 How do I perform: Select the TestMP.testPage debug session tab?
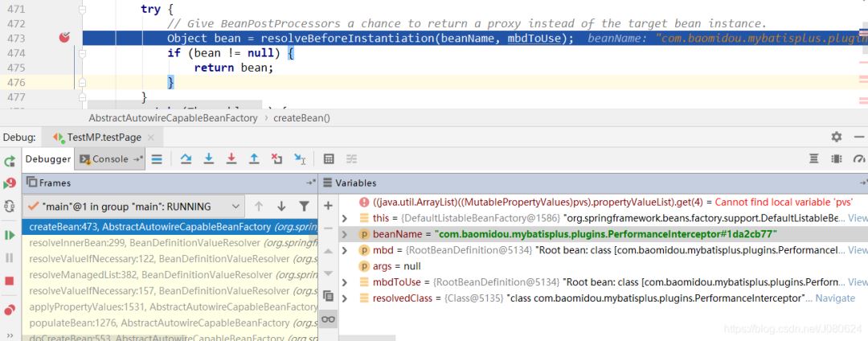[x=104, y=138]
